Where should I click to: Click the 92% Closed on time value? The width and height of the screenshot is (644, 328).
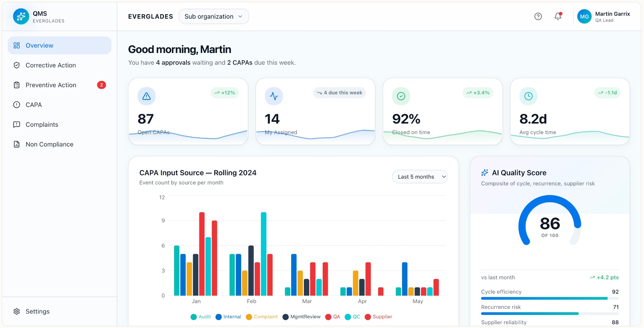[406, 119]
